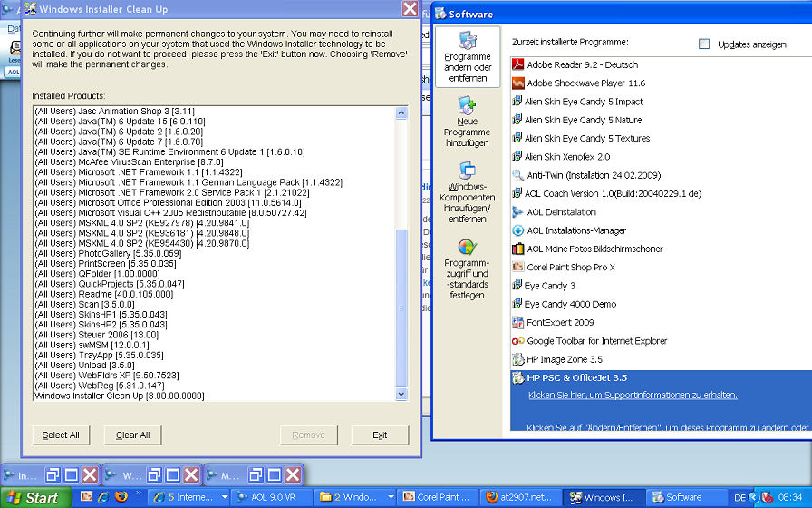Image resolution: width=812 pixels, height=508 pixels.
Task: Click the Alien Skin Eye Candy 5 Impact icon
Action: tap(517, 101)
